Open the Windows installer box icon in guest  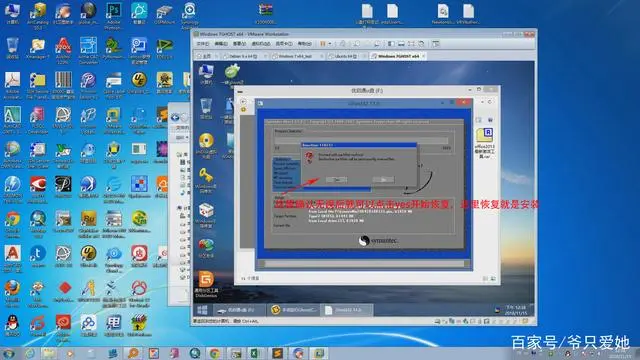coord(206,211)
